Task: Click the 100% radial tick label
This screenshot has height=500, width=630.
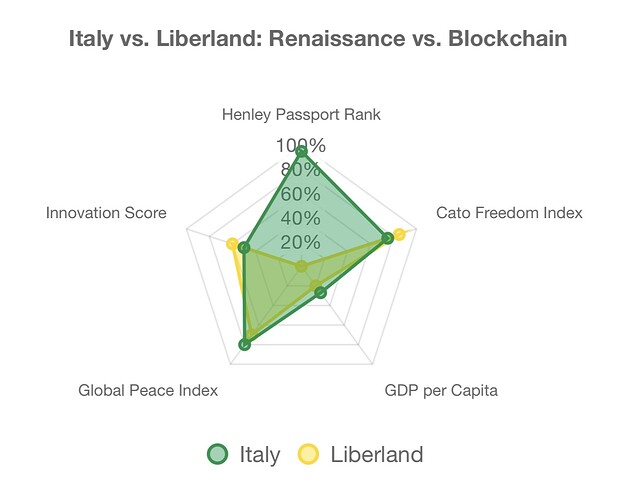Action: [x=301, y=145]
